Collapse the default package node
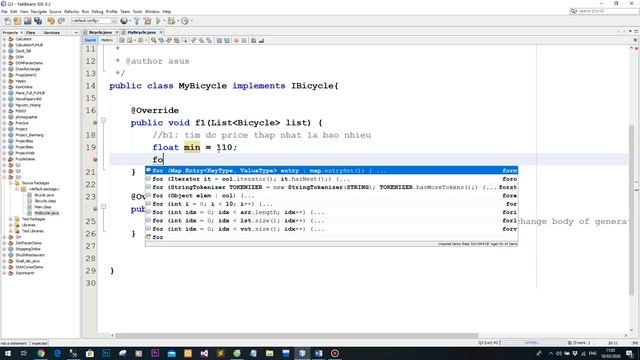 pyautogui.click(x=17, y=189)
